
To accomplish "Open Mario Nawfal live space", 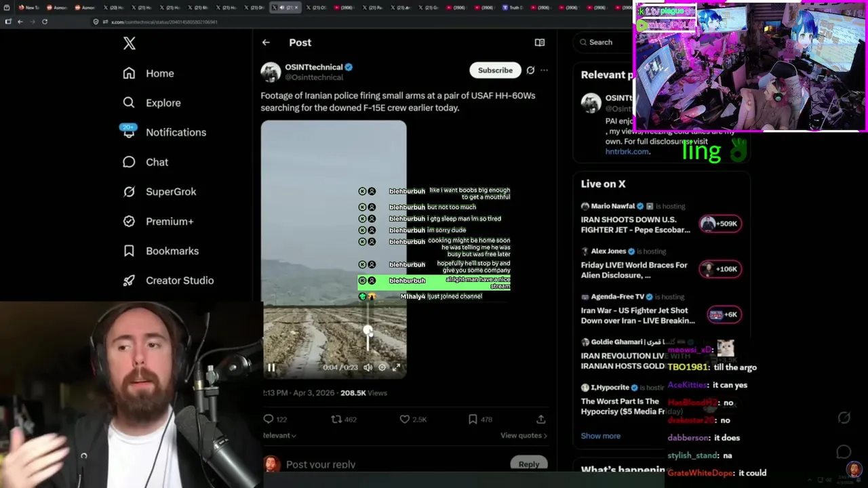I will click(635, 224).
